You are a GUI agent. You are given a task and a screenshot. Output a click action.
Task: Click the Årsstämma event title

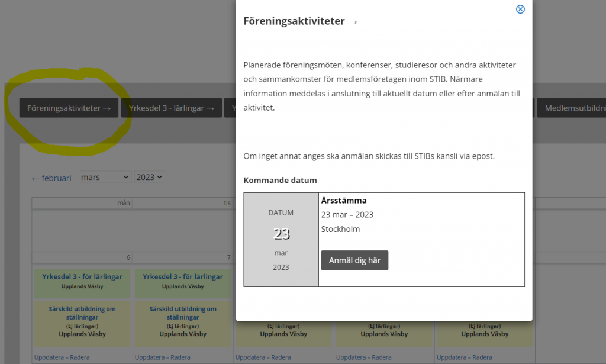click(343, 201)
